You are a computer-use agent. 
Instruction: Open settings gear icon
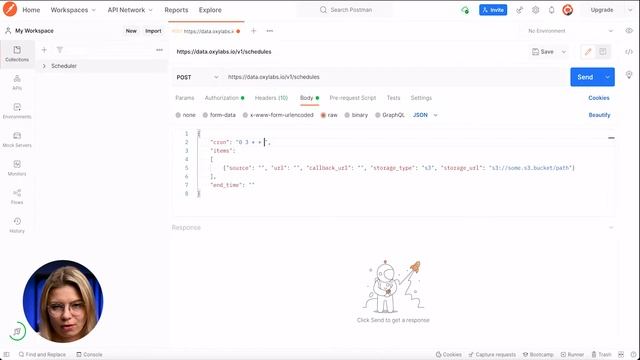[536, 10]
